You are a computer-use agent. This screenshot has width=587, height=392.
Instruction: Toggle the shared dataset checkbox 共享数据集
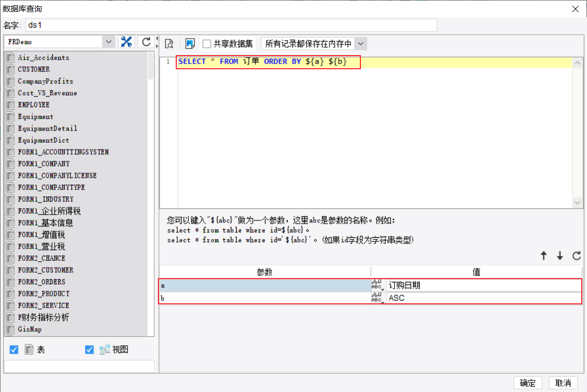click(x=207, y=44)
